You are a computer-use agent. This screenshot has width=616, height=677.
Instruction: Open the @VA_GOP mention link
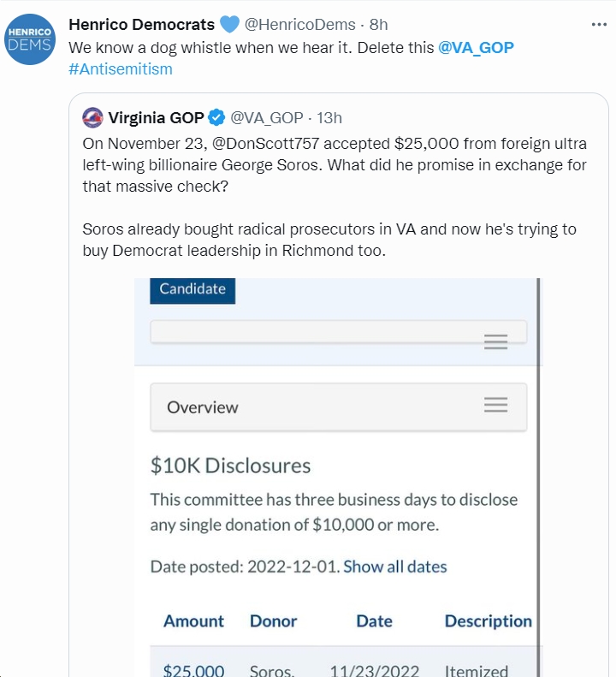[x=476, y=47]
